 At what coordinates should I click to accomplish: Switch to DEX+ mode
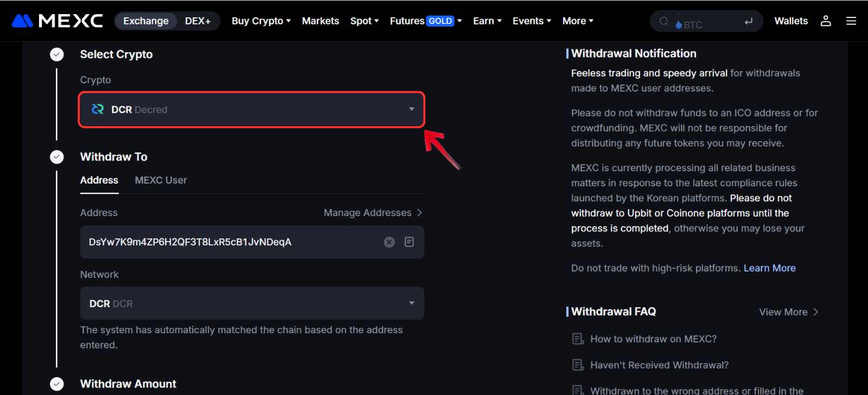pos(197,21)
